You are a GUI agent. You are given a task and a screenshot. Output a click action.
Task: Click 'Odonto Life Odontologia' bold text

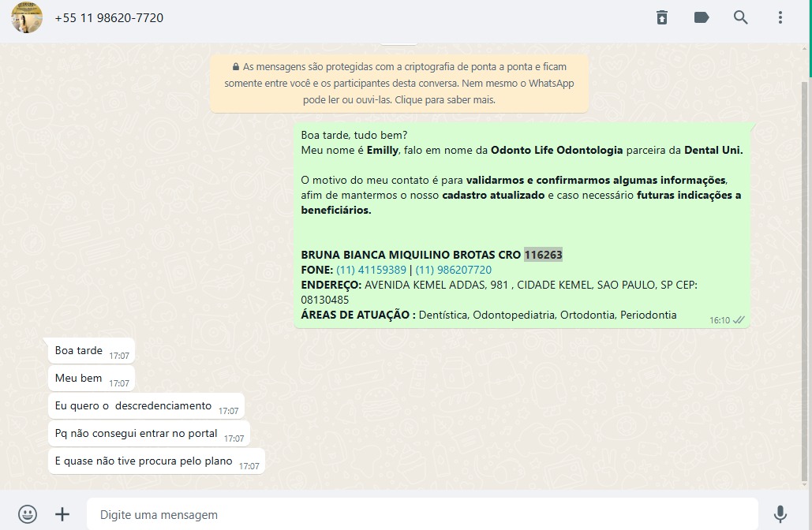pos(556,150)
